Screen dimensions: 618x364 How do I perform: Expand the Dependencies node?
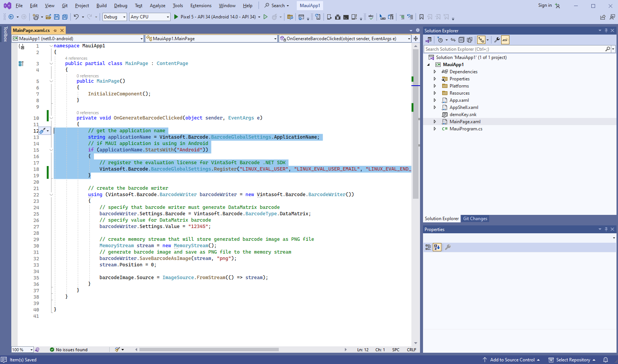(435, 72)
